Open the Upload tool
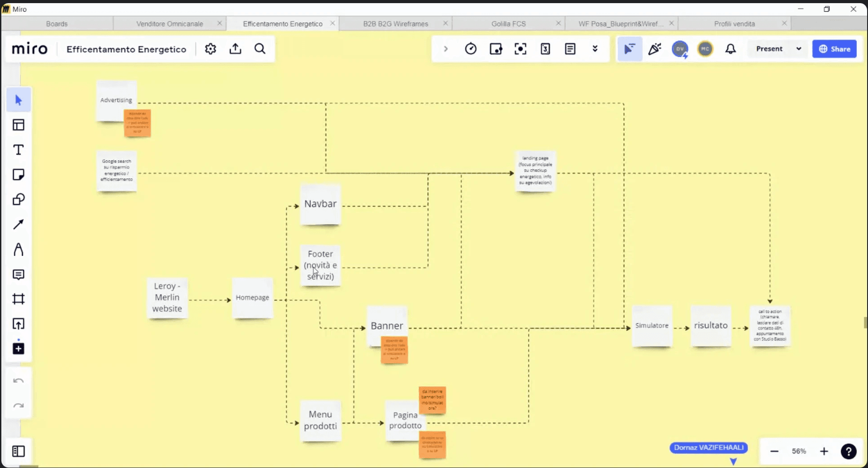This screenshot has height=468, width=868. pyautogui.click(x=18, y=324)
